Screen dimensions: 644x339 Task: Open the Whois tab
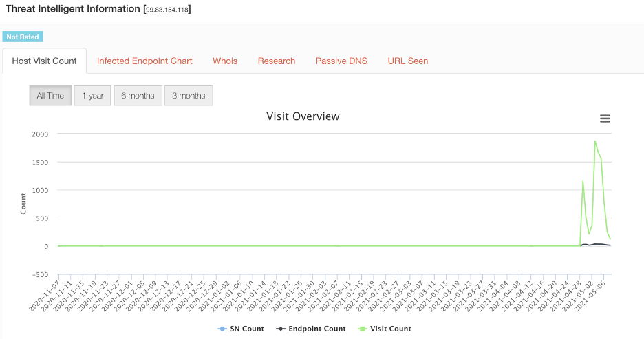(x=225, y=61)
